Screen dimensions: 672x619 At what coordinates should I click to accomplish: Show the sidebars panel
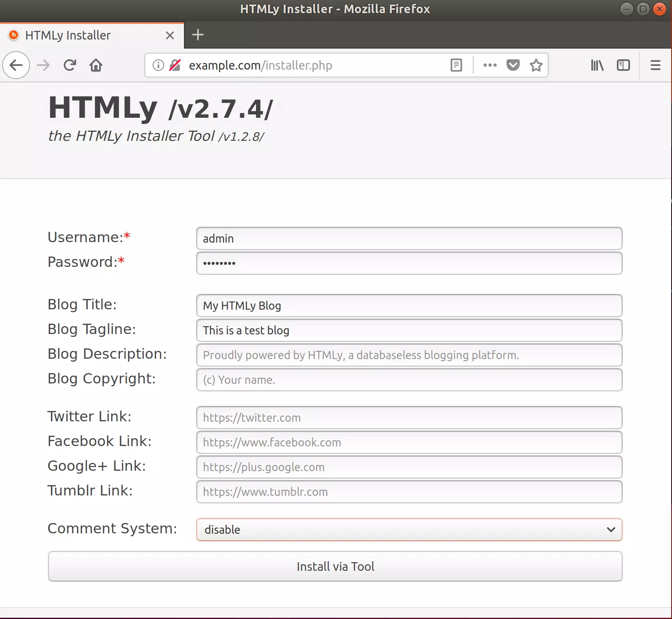click(623, 65)
